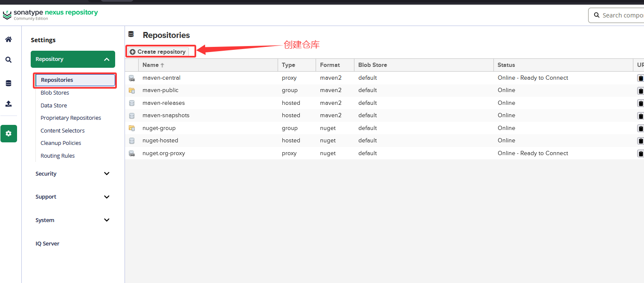Open the nuget-hosted repository row

click(384, 141)
